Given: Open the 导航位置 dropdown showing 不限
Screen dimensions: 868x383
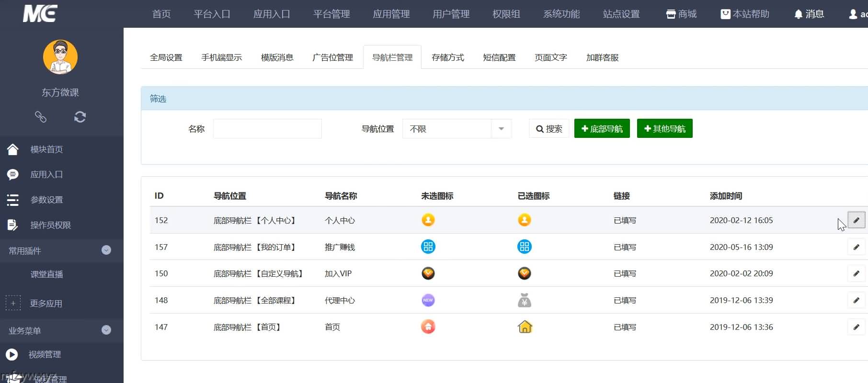Looking at the screenshot, I should click(457, 129).
